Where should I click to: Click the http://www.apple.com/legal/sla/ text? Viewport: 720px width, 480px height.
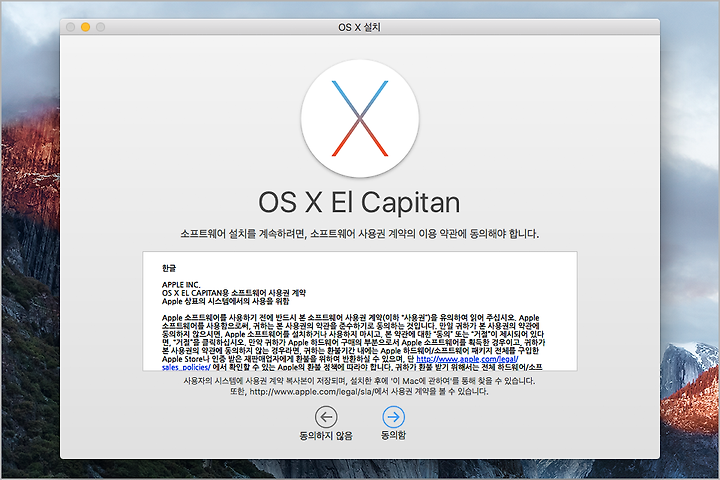[312, 392]
